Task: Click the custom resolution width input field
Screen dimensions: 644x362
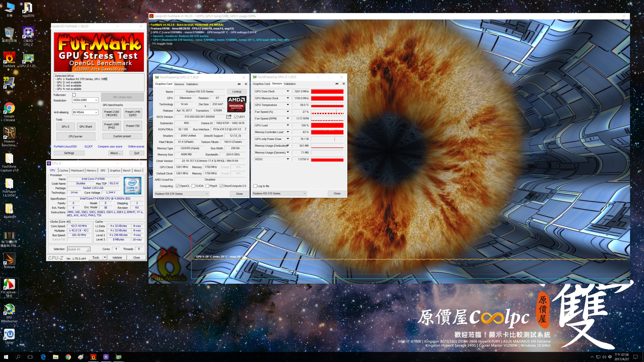Action: point(77,106)
